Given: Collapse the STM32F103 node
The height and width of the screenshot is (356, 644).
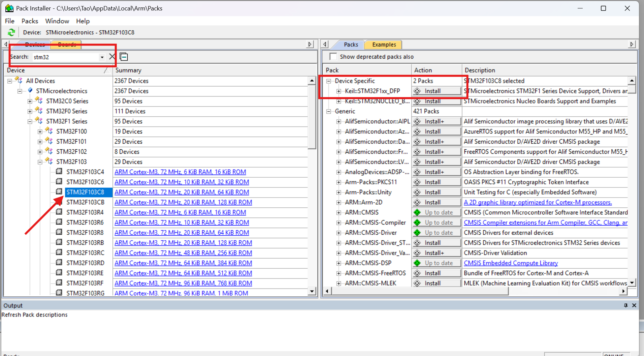Looking at the screenshot, I should point(40,162).
